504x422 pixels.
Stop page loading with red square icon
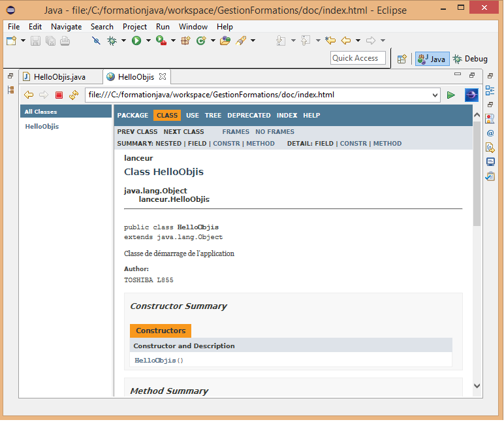(x=59, y=95)
